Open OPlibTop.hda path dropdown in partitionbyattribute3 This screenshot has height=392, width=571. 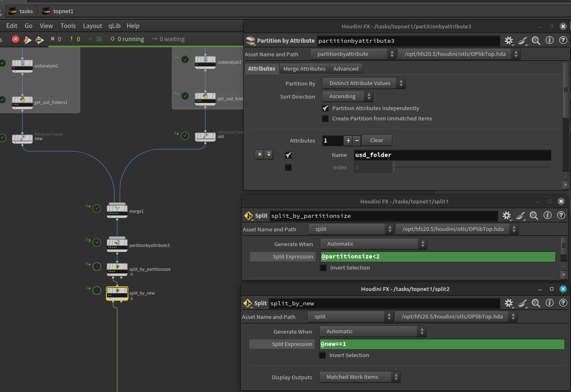click(x=459, y=54)
